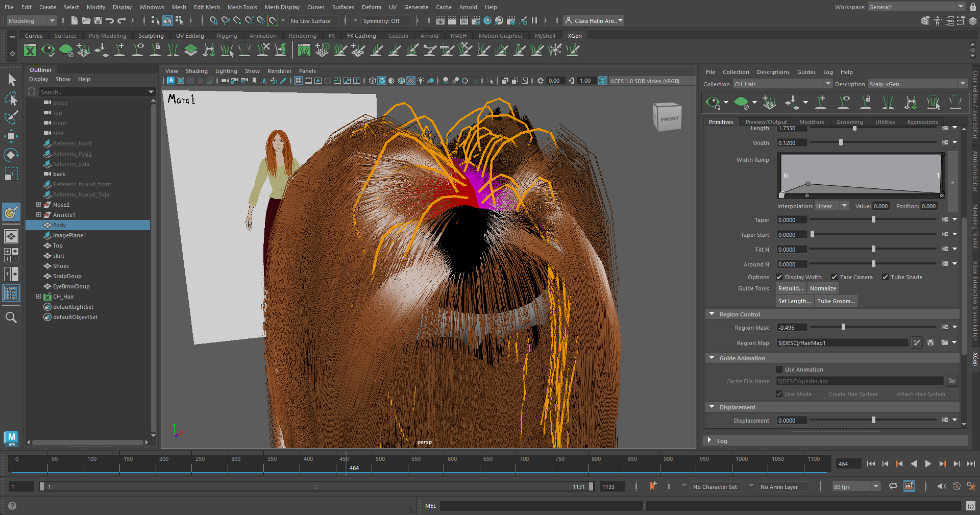The image size is (980, 515).
Task: Select the Select tool in left toolbox
Action: coord(11,79)
